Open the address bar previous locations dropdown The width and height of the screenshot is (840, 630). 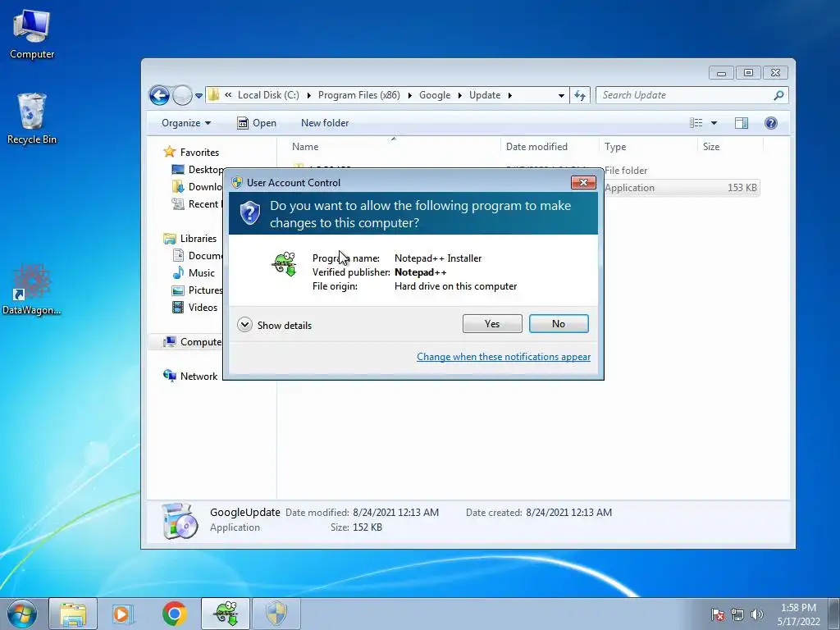(561, 95)
